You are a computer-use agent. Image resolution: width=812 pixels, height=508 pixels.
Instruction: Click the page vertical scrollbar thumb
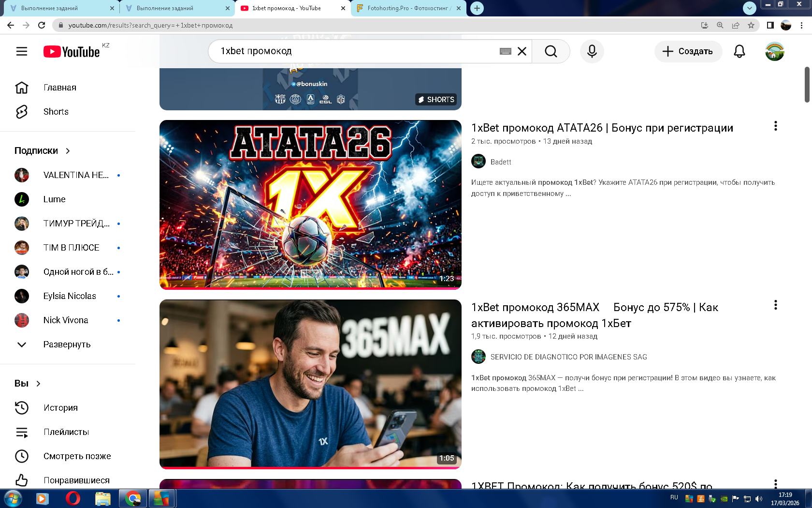pyautogui.click(x=807, y=85)
